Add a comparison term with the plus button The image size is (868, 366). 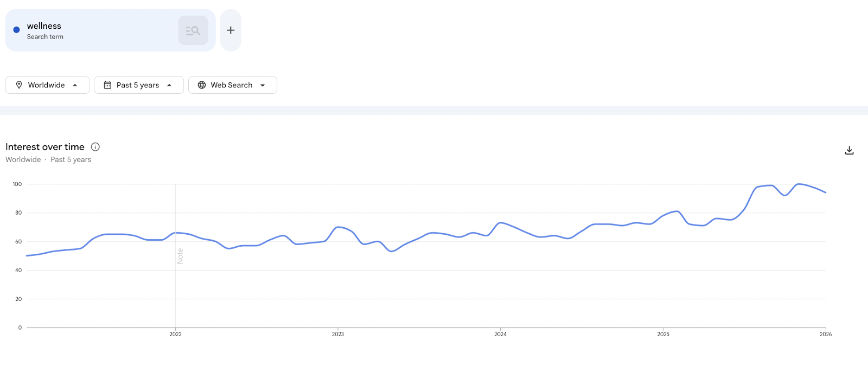pyautogui.click(x=231, y=30)
